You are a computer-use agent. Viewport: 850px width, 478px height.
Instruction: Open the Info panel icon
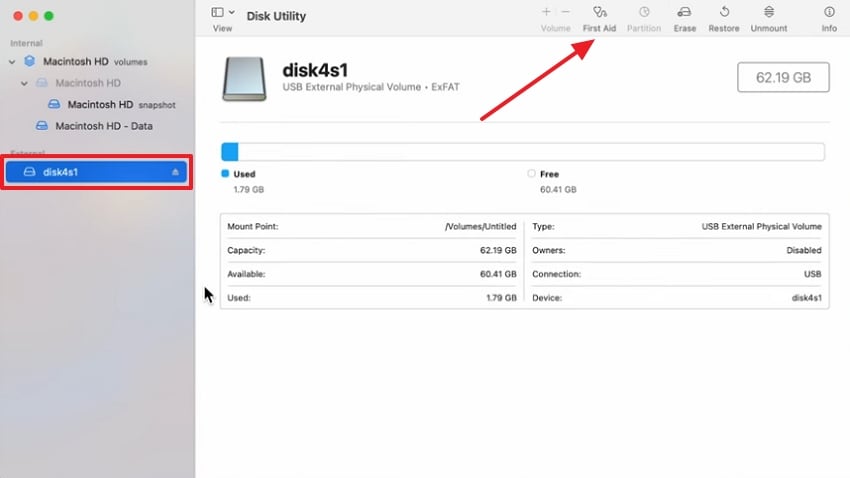829,12
